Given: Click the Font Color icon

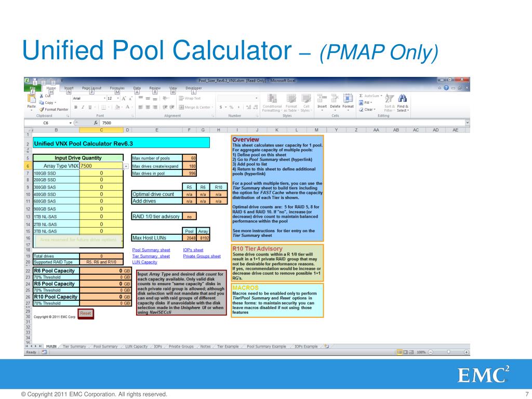Looking at the screenshot, I should tap(128, 107).
